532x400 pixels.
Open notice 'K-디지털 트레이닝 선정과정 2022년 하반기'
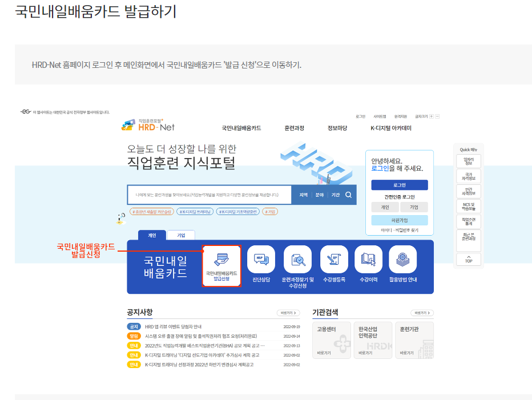pyautogui.click(x=199, y=365)
